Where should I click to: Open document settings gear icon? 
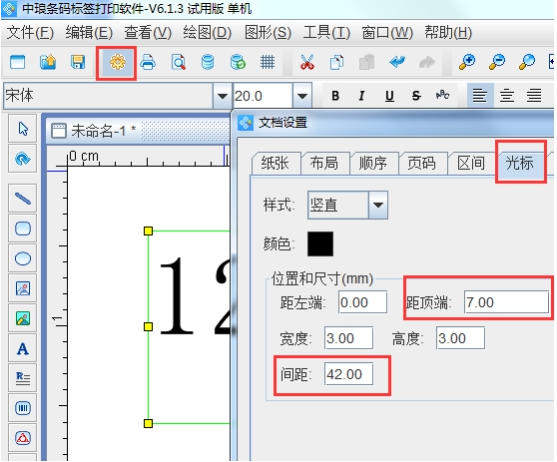tap(118, 62)
